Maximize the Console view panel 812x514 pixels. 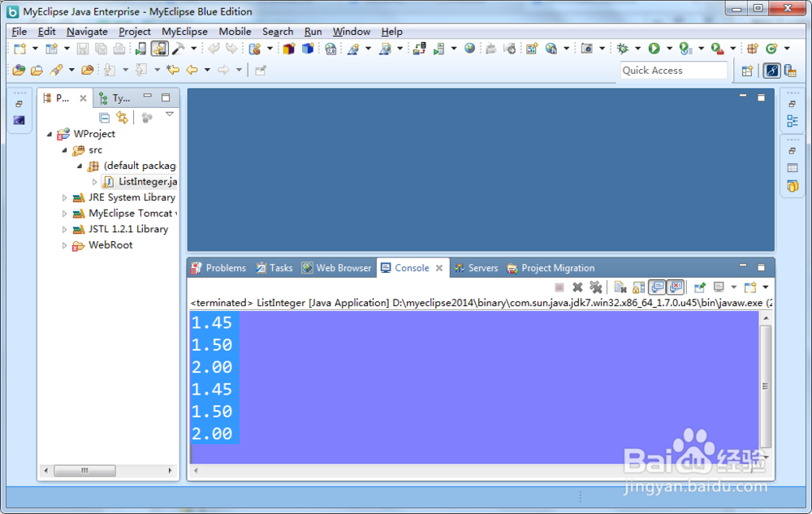coord(762,267)
